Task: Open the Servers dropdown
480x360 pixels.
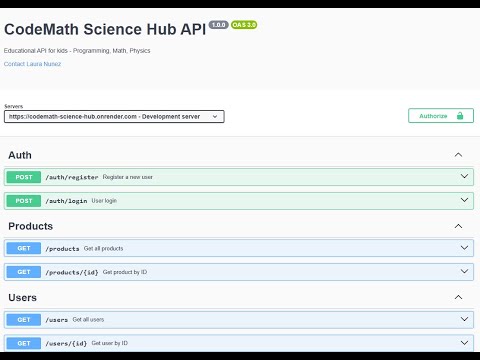Action: 114,117
